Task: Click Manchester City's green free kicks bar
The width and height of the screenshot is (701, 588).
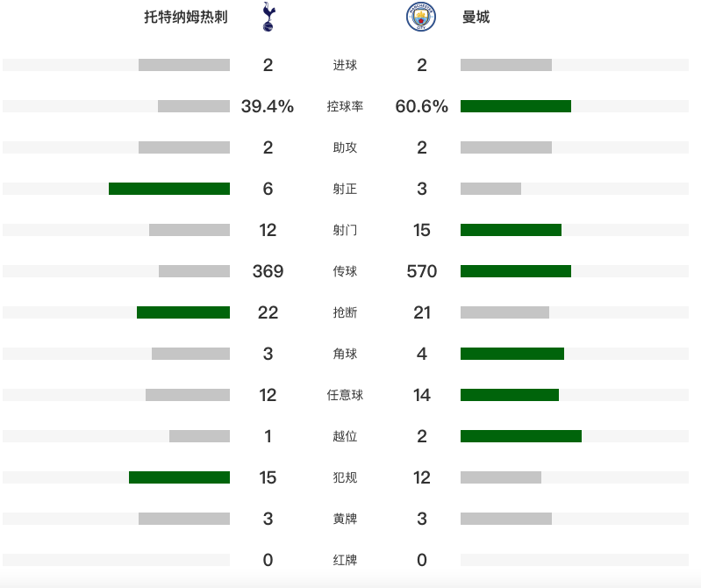Action: tap(510, 395)
